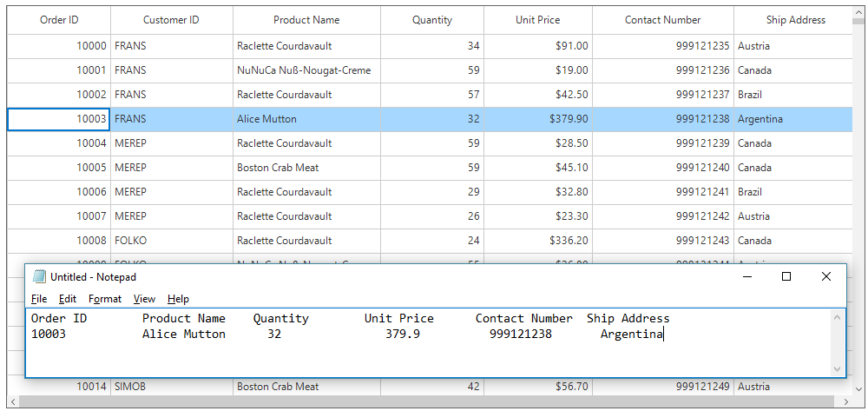Viewport: 868px width, 411px height.
Task: Select Order ID cell 10002
Action: coord(59,95)
